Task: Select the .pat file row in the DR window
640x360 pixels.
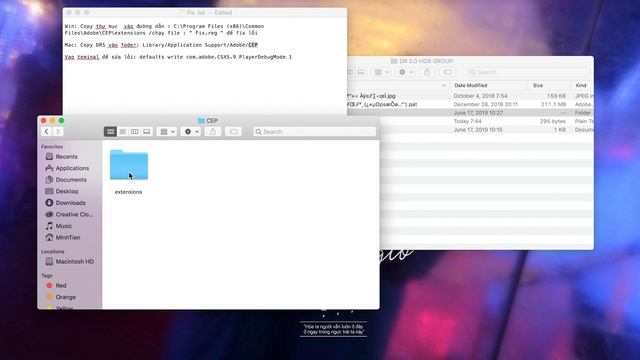Action: pyautogui.click(x=470, y=104)
